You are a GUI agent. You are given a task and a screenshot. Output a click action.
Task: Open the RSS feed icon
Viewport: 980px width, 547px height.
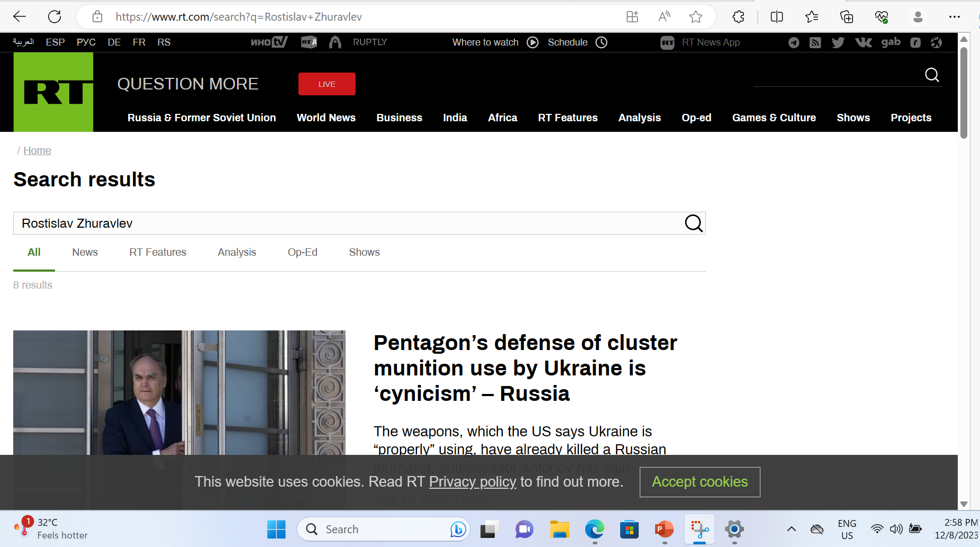coord(815,42)
